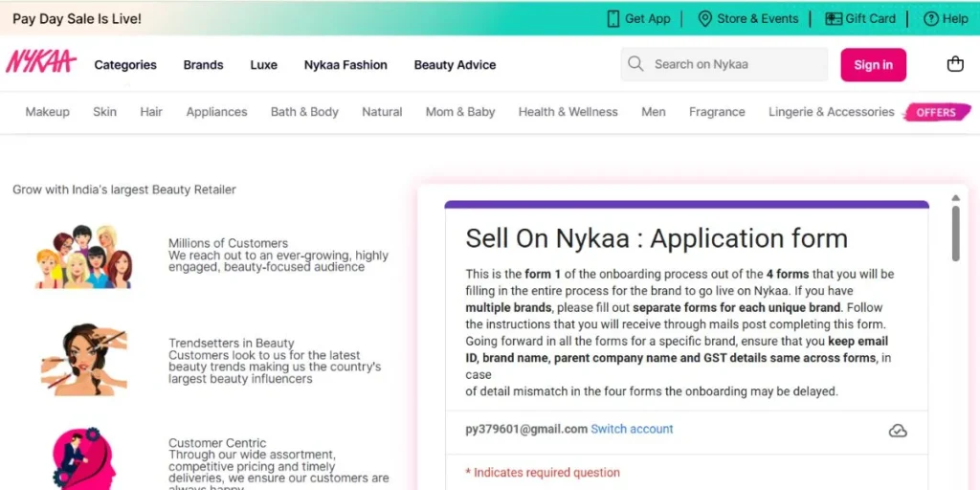
Task: Select the Makeup category tab
Action: click(48, 112)
